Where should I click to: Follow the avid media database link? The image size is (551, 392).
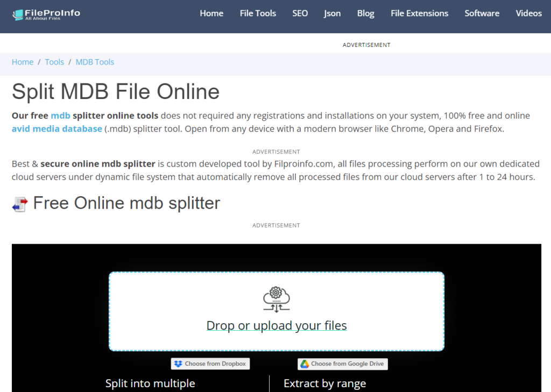click(x=56, y=129)
